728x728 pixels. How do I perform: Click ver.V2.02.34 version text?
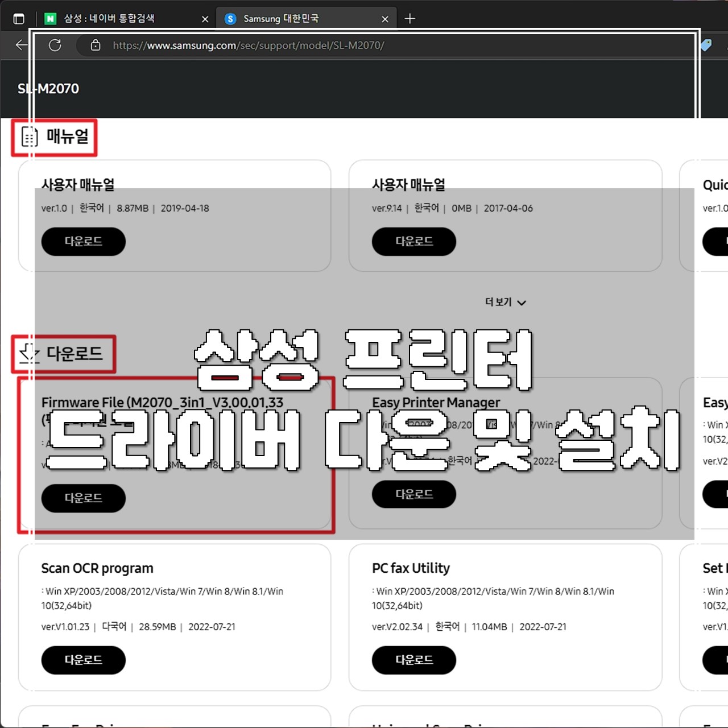397,627
